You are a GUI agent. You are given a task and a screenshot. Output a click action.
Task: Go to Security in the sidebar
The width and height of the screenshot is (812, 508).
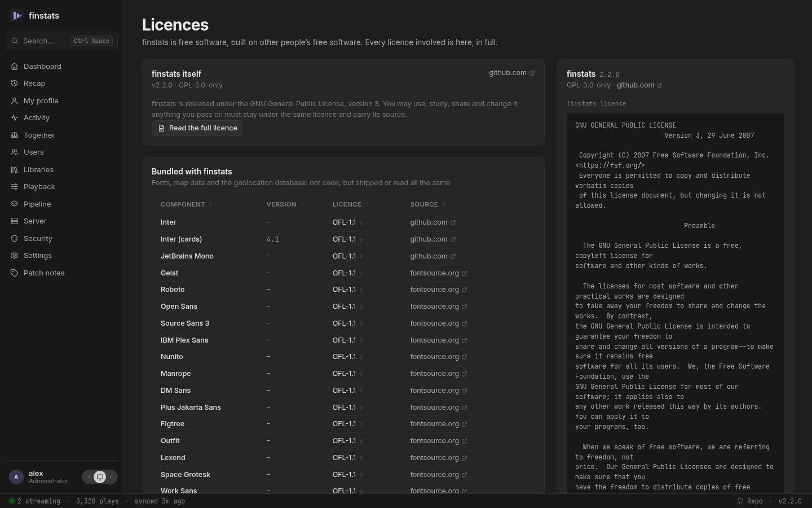[x=61, y=239]
